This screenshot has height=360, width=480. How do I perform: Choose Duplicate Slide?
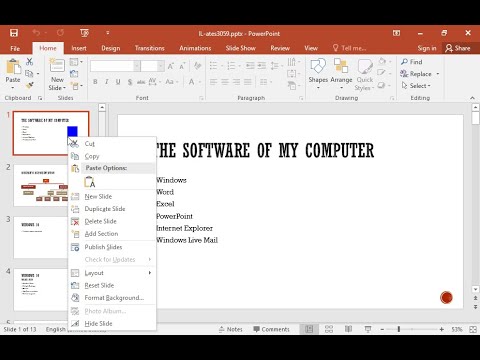[112, 209]
